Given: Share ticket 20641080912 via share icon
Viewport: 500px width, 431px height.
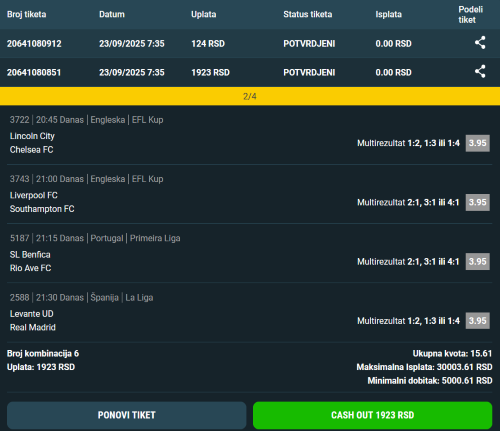Looking at the screenshot, I should click(480, 43).
